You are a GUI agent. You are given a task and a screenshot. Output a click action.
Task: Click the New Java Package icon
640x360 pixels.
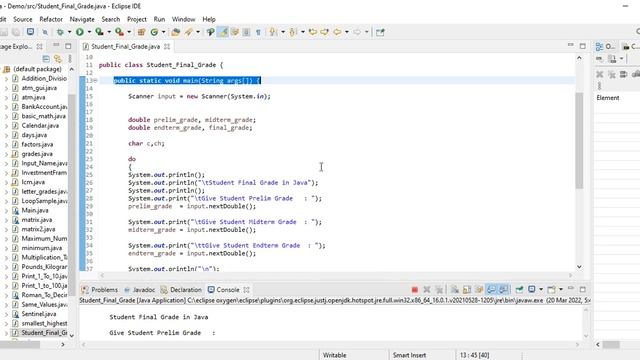[x=142, y=32]
